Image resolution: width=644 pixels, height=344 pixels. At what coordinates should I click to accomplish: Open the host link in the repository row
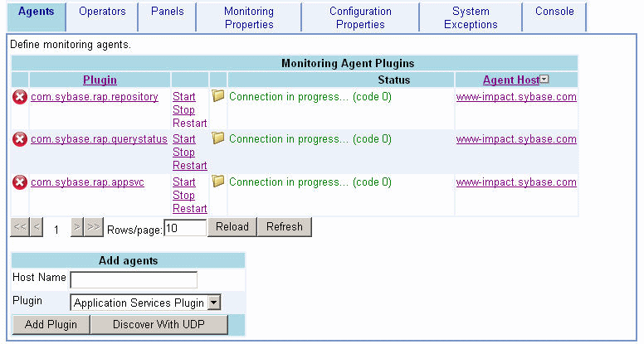click(516, 97)
